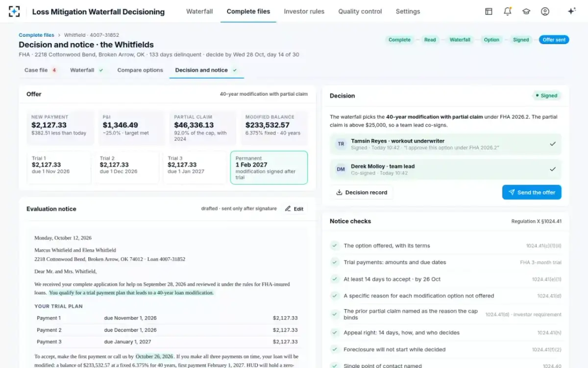588x368 pixels.
Task: Click 'drafted · sent only after signature' status
Action: (239, 209)
